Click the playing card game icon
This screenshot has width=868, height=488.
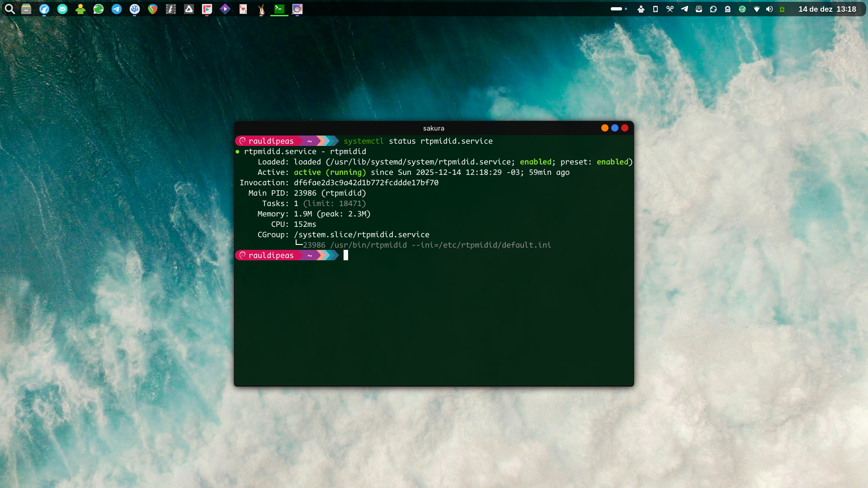tap(243, 9)
